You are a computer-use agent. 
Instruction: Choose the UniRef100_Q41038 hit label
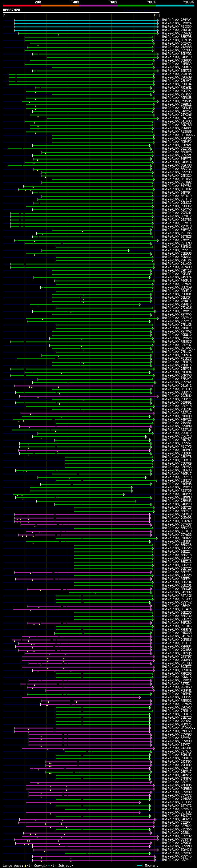[x=176, y=121]
